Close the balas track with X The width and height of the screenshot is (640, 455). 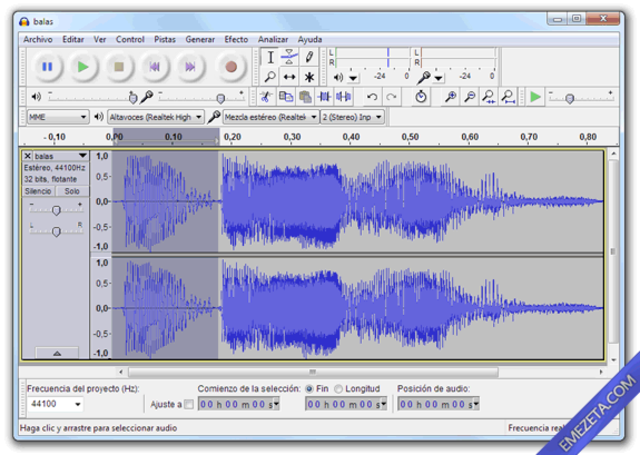27,156
